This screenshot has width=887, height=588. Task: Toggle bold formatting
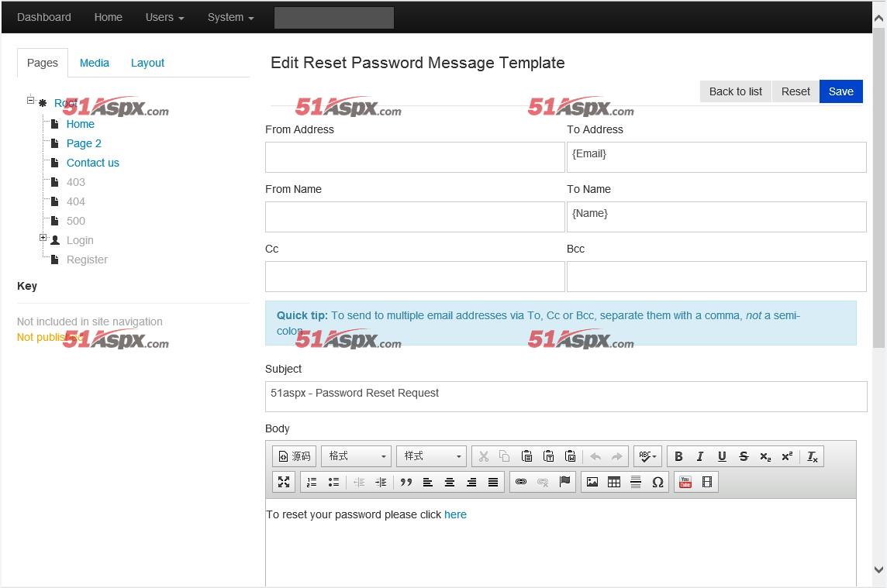tap(679, 456)
